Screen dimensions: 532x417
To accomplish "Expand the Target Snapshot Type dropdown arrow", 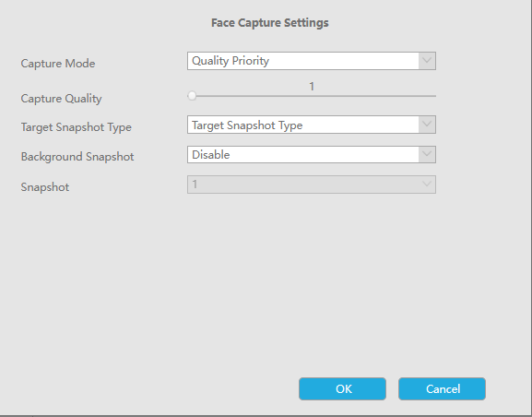I will click(x=427, y=125).
